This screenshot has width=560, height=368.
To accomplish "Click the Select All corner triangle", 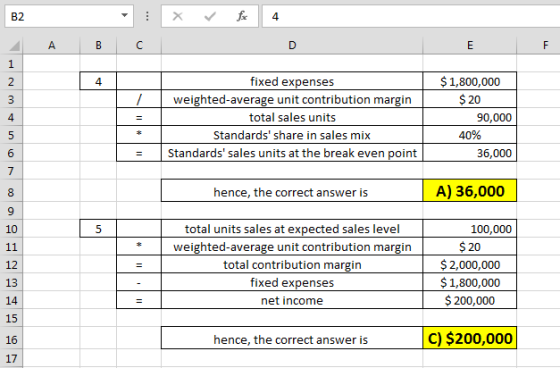I will point(14,46).
